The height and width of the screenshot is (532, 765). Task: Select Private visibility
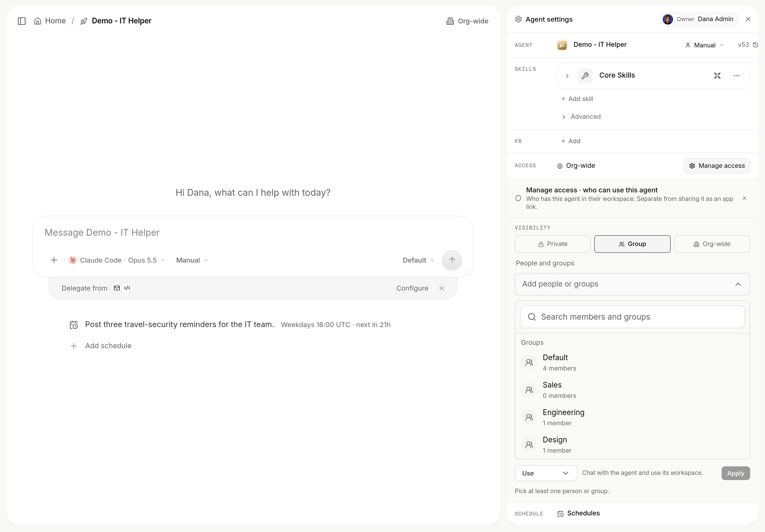point(552,244)
